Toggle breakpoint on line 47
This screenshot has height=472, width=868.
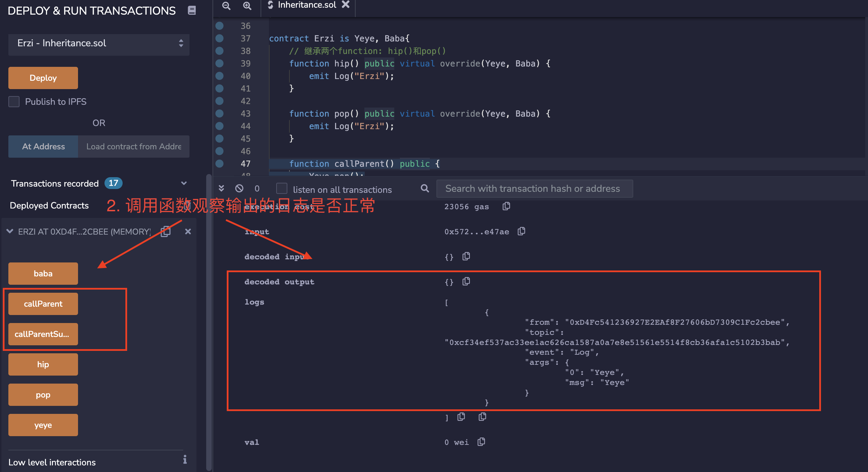coord(219,164)
